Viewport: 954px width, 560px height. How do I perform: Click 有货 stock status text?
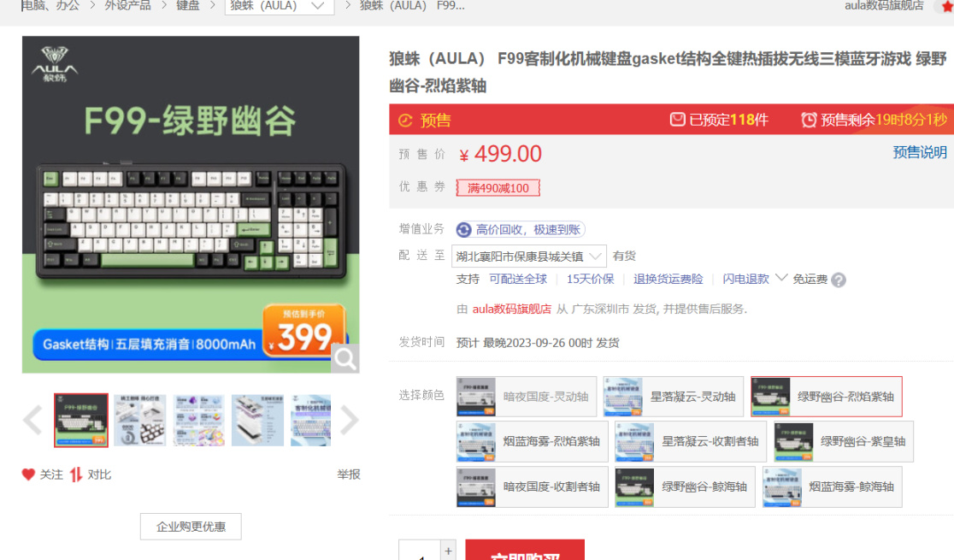624,256
